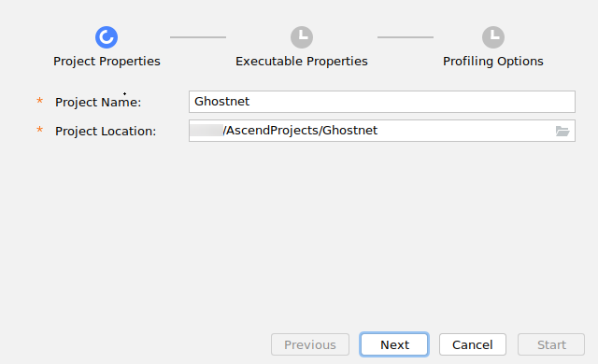
Task: Click the Project Location path field
Action: point(382,131)
